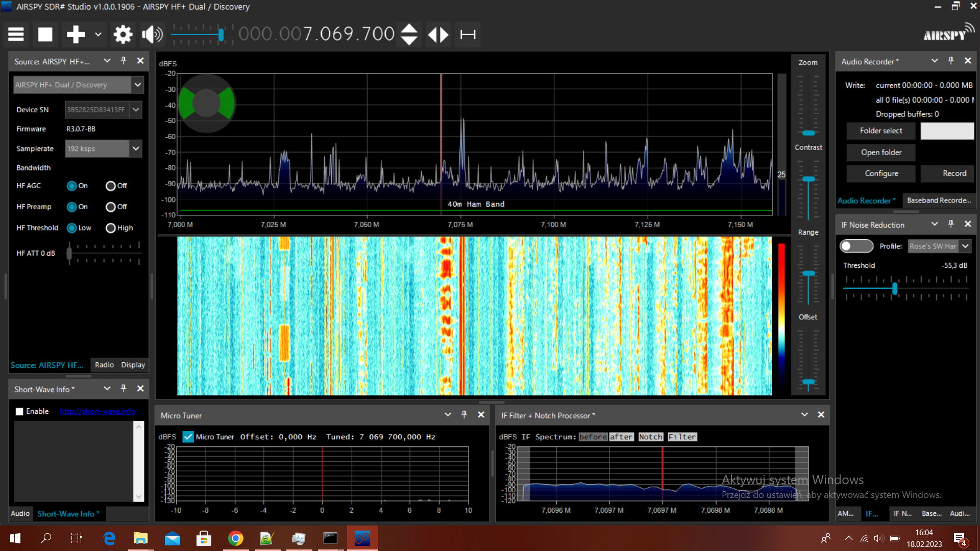Click the span/center tuning icon

point(468,34)
